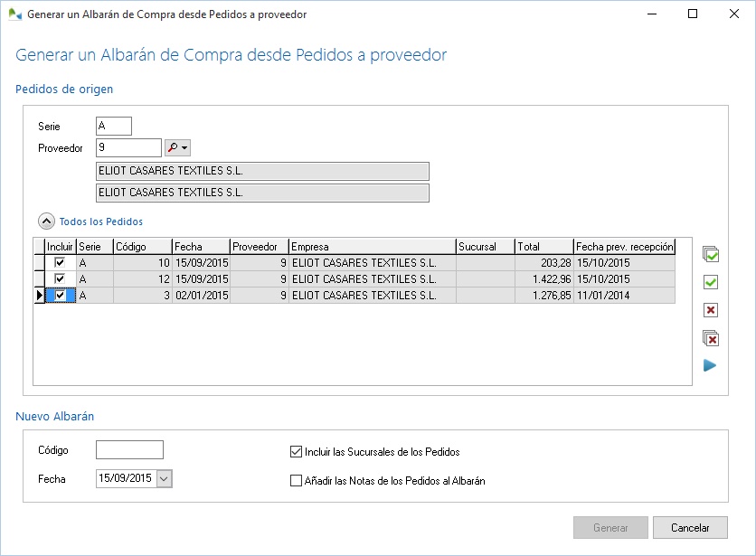
Task: Mark the current pedido with the green check icon
Action: [712, 282]
